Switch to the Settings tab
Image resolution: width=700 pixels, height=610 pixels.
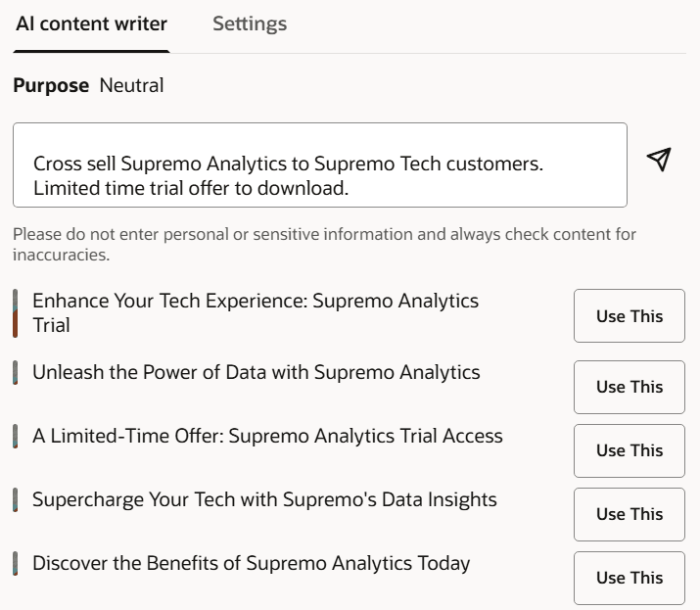pyautogui.click(x=250, y=23)
